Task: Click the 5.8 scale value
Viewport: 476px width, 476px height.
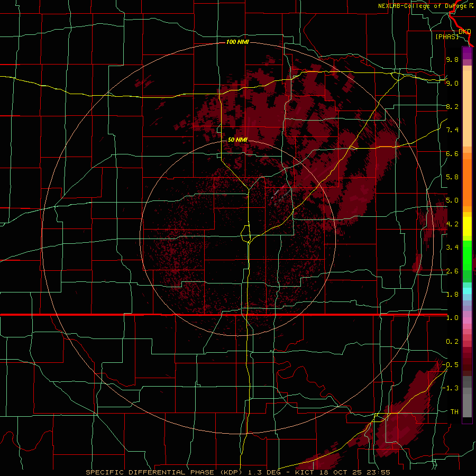Action: [x=452, y=177]
